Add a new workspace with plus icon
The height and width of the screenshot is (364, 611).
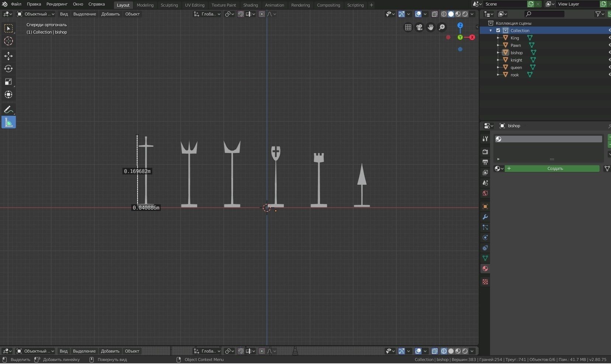pos(371,5)
